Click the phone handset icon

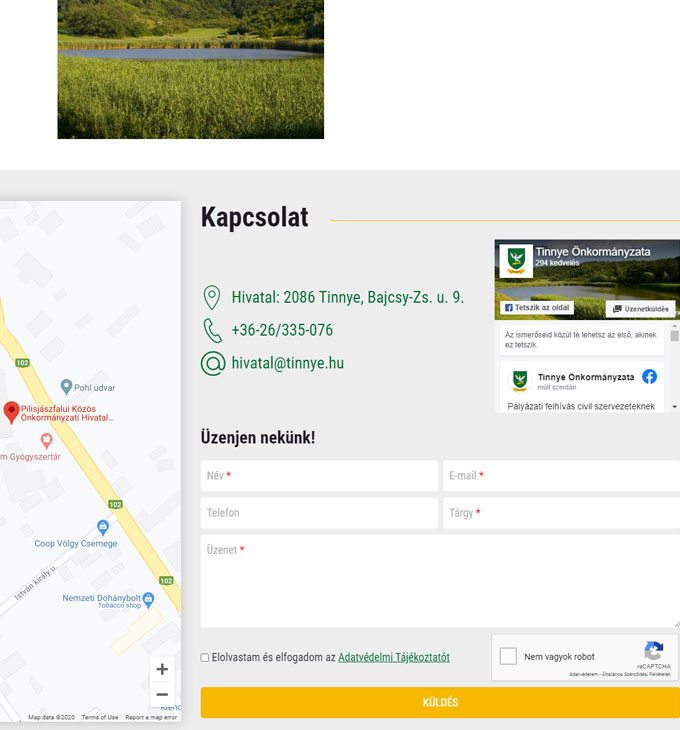pos(212,331)
